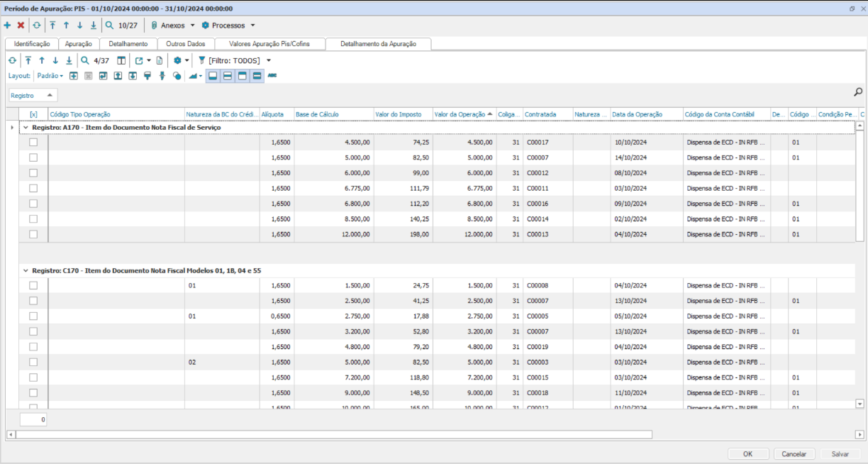Open the column chooser icon after 4/37
The width and height of the screenshot is (868, 464).
(x=121, y=60)
